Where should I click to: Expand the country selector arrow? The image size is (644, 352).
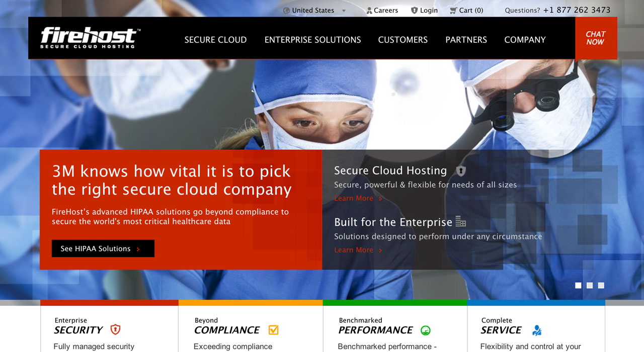[x=344, y=11]
